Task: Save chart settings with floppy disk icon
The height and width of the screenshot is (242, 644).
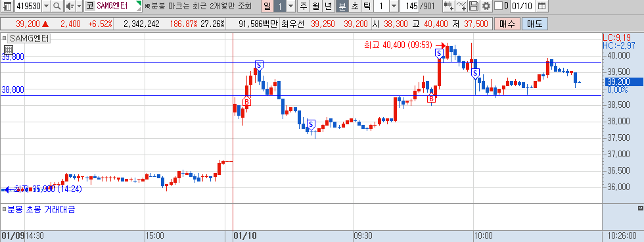Action: [x=474, y=6]
